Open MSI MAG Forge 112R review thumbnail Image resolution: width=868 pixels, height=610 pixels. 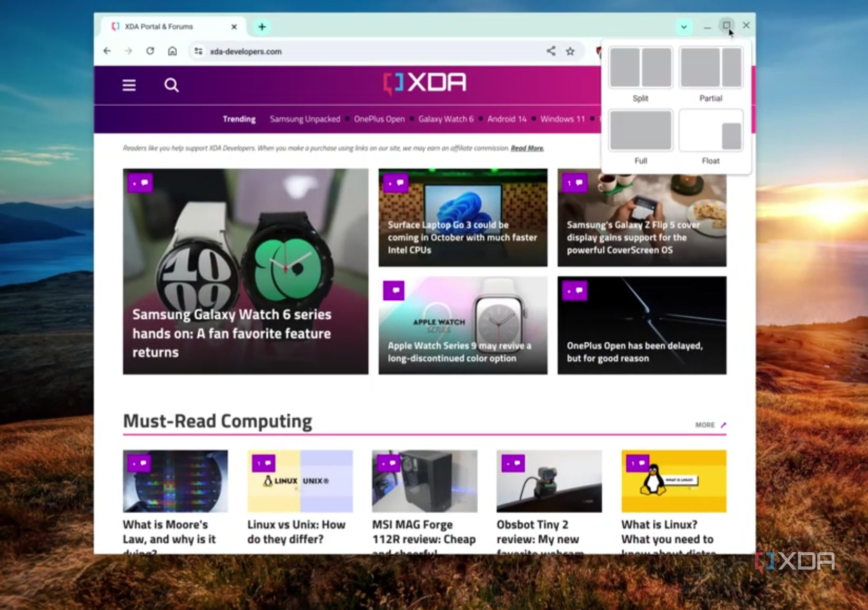point(425,481)
